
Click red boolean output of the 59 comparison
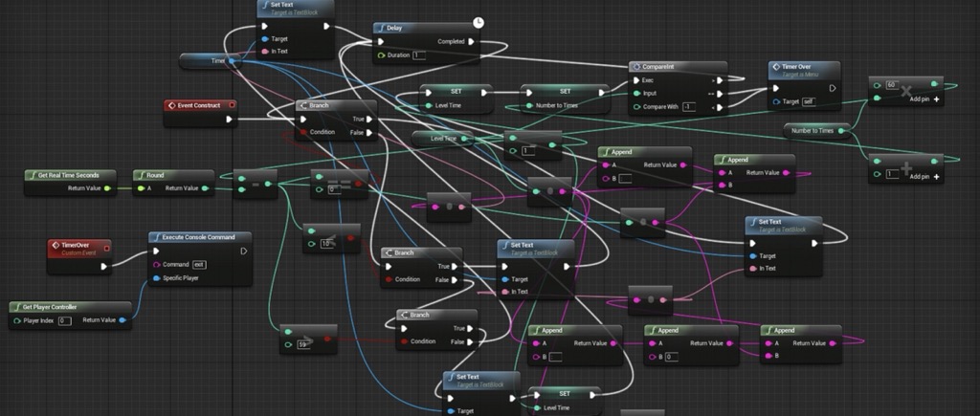coord(327,339)
